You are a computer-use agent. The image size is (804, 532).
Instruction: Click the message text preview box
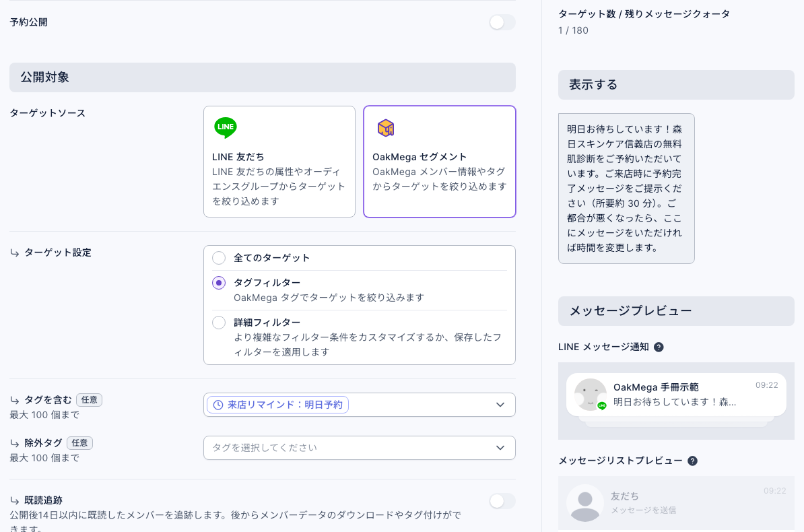click(626, 189)
